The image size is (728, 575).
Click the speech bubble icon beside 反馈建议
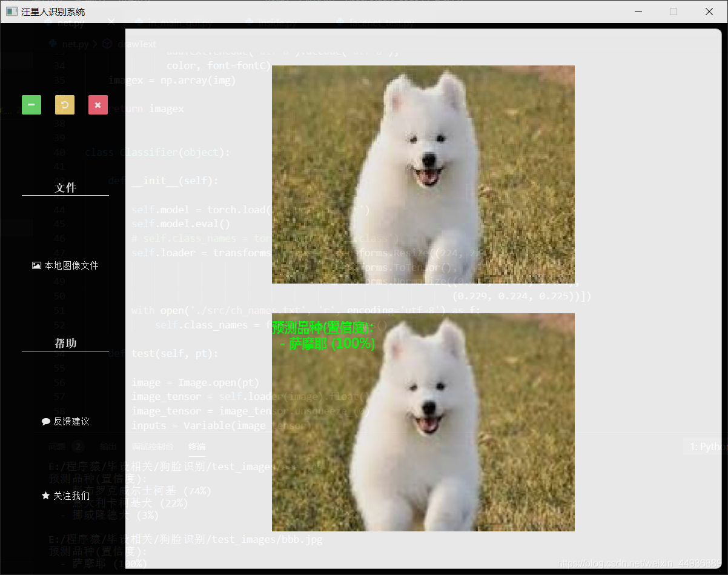click(x=46, y=421)
